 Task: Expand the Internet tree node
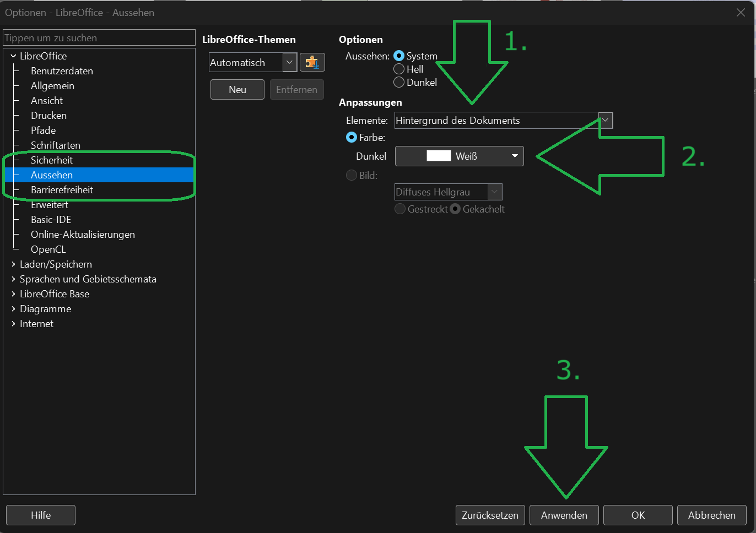pyautogui.click(x=13, y=324)
